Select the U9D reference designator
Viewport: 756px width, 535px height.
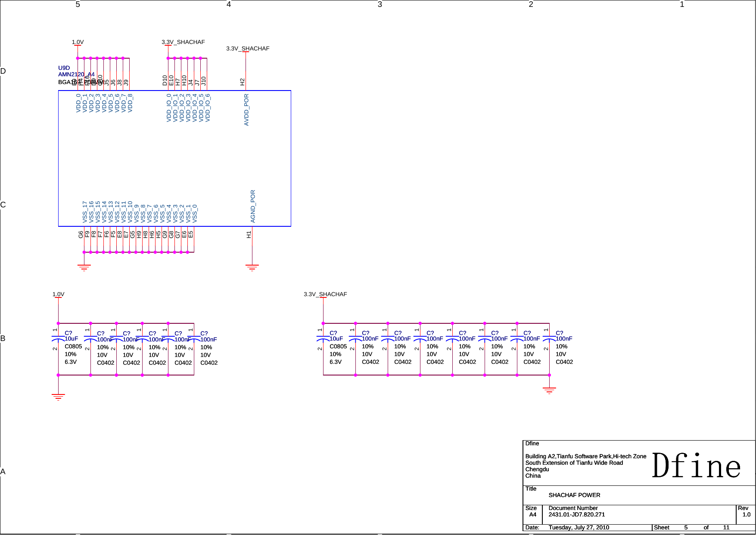(64, 68)
